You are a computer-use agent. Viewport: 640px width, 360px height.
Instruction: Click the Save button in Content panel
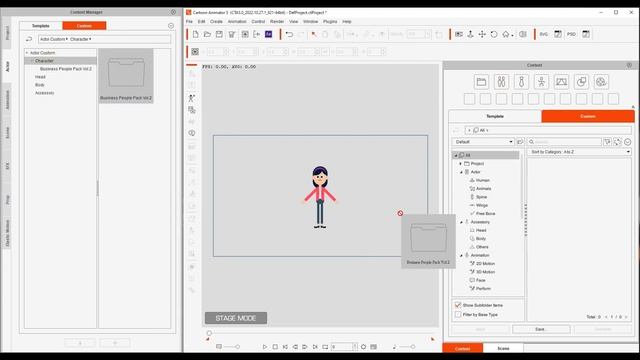click(541, 329)
